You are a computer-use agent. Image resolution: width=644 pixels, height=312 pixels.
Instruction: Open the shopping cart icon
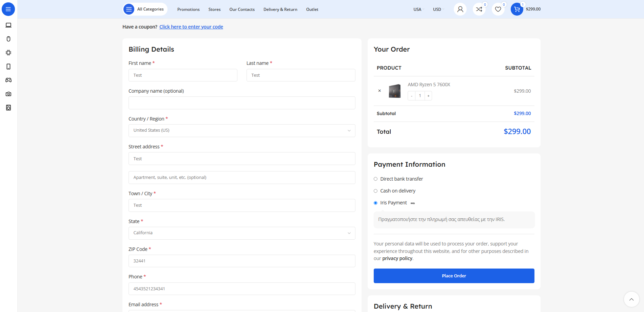tap(517, 9)
